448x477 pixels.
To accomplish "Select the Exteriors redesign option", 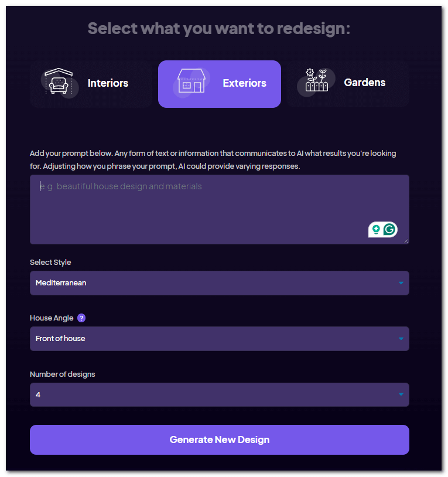I will point(220,83).
